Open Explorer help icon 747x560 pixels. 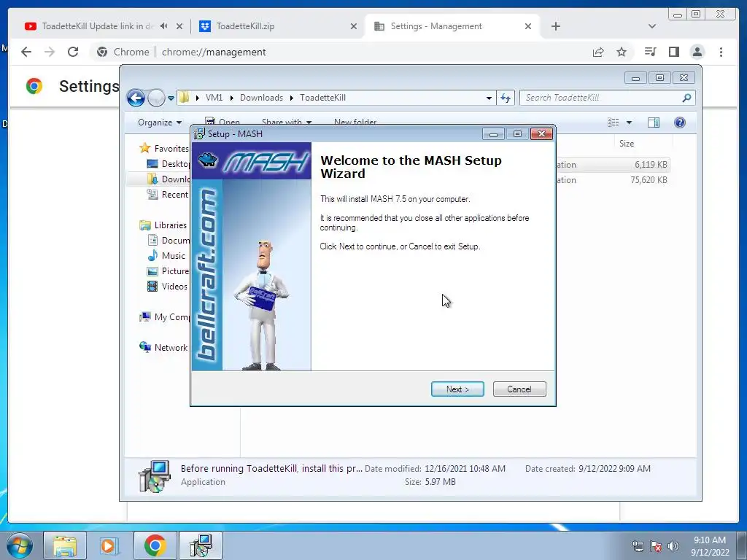click(x=680, y=122)
